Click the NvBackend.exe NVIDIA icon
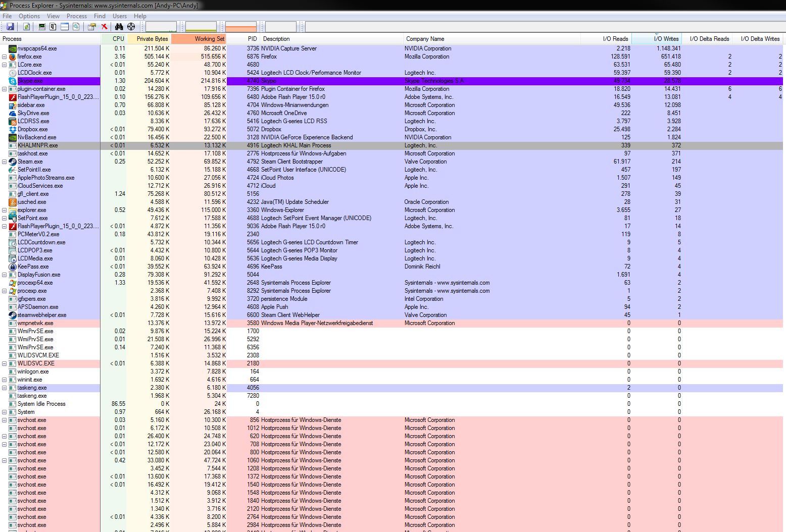Image resolution: width=786 pixels, height=532 pixels. pyautogui.click(x=13, y=137)
